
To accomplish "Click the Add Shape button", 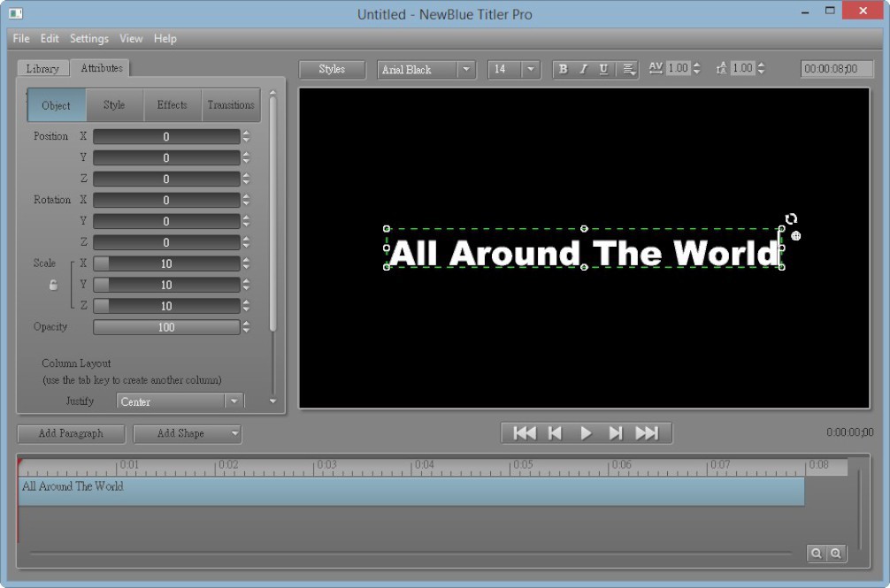I will click(x=180, y=434).
